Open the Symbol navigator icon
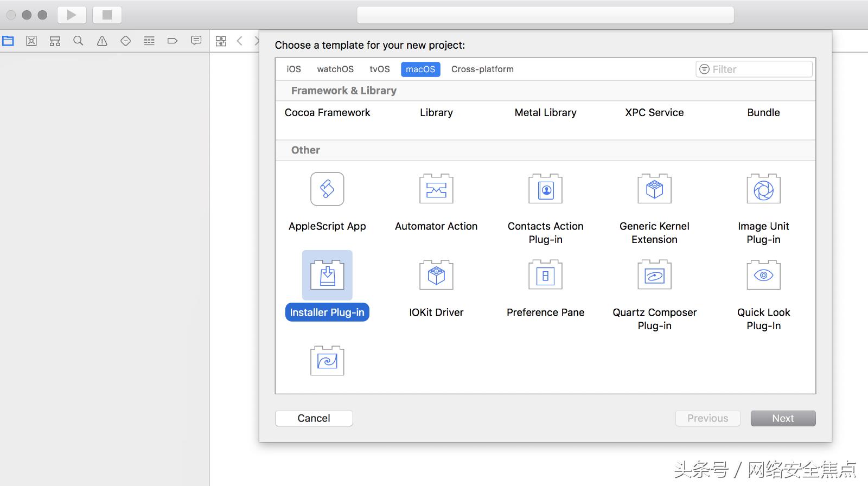 click(x=55, y=41)
